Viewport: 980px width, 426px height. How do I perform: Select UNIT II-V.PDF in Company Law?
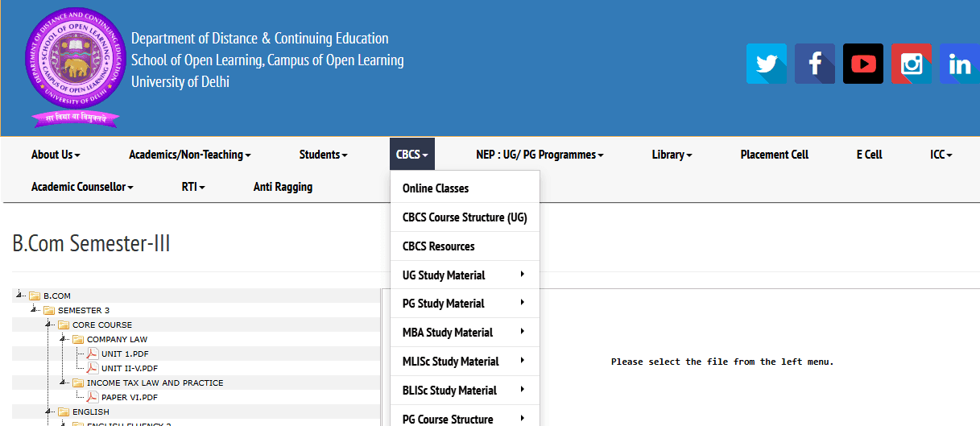tap(129, 368)
